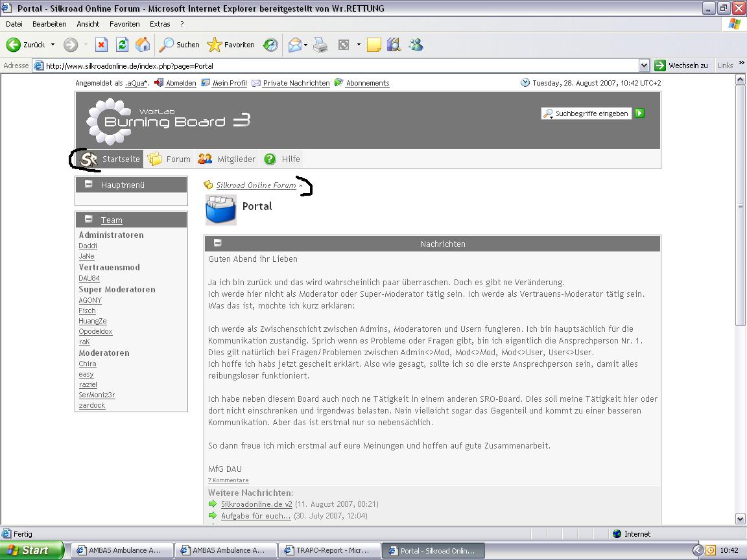
Task: Open the Zurück back history dropdown arrow
Action: point(53,45)
